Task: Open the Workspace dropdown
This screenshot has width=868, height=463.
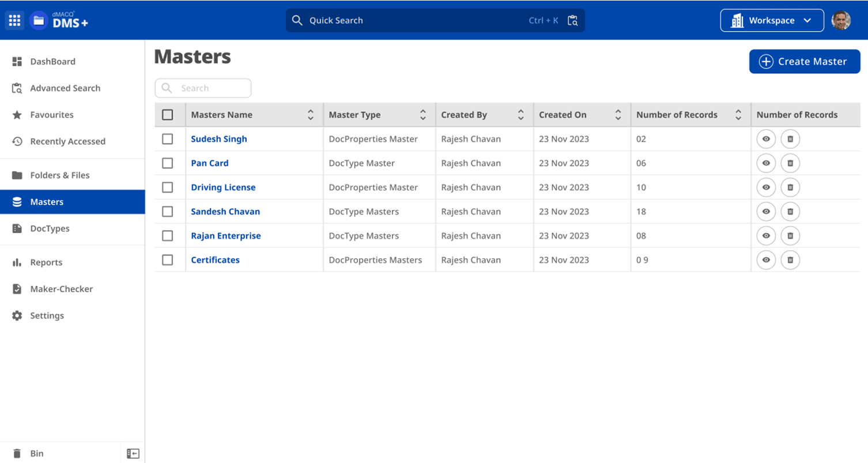Action: coord(771,21)
